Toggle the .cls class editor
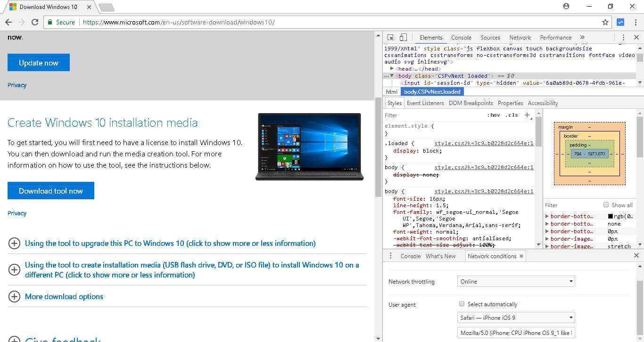 coord(512,115)
